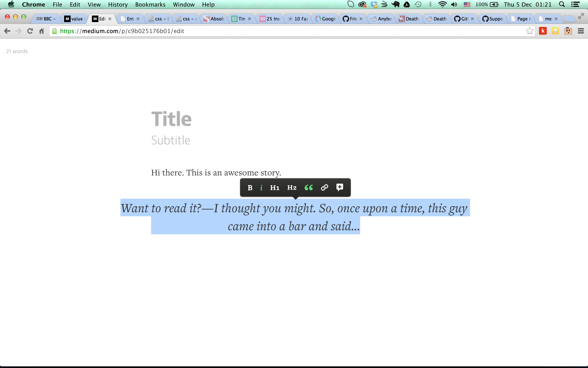Toggle italic in the formatting toolbar
This screenshot has height=368, width=588.
(261, 188)
